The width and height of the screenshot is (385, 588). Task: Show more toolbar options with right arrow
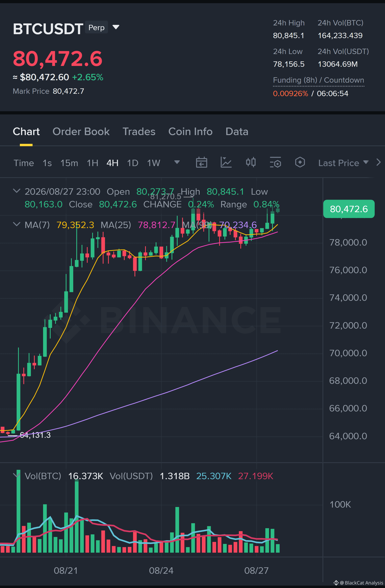[378, 162]
